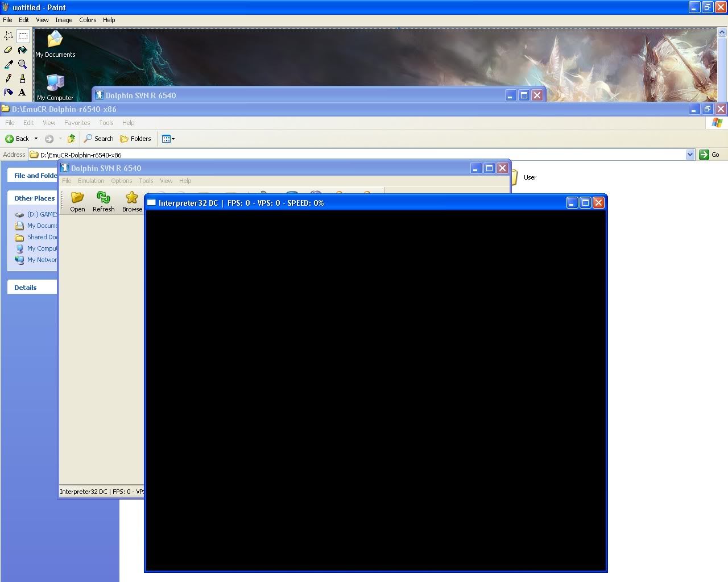Open Paint's Help menu
The height and width of the screenshot is (582, 728).
[109, 20]
